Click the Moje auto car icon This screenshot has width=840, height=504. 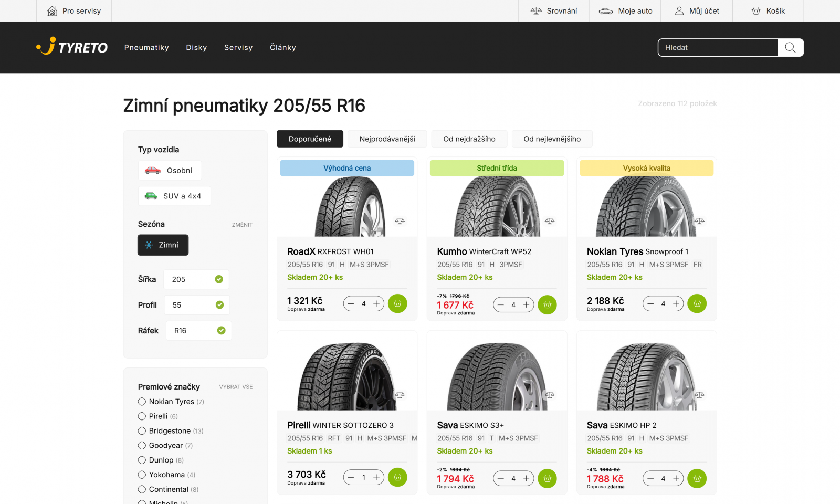606,11
